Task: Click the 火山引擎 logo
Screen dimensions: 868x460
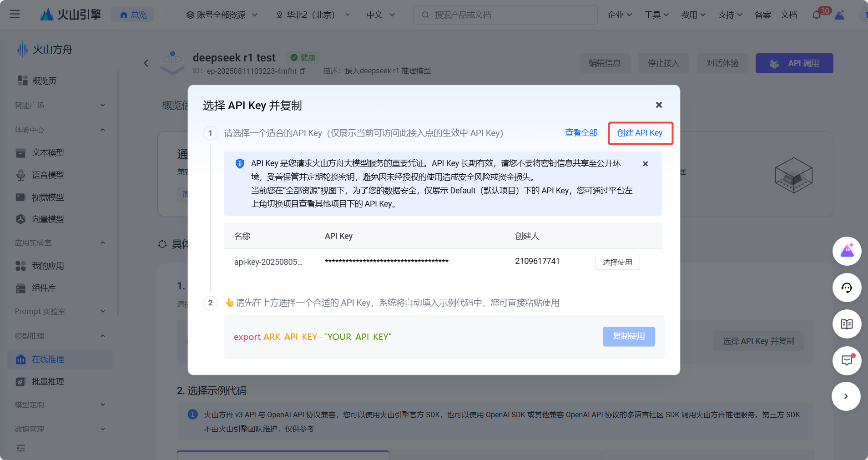Action: pos(71,15)
